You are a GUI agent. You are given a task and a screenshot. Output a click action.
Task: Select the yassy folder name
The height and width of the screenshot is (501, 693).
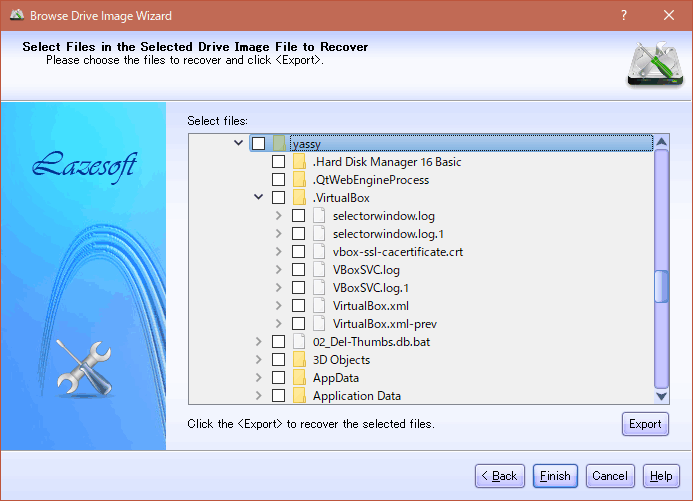(x=306, y=144)
